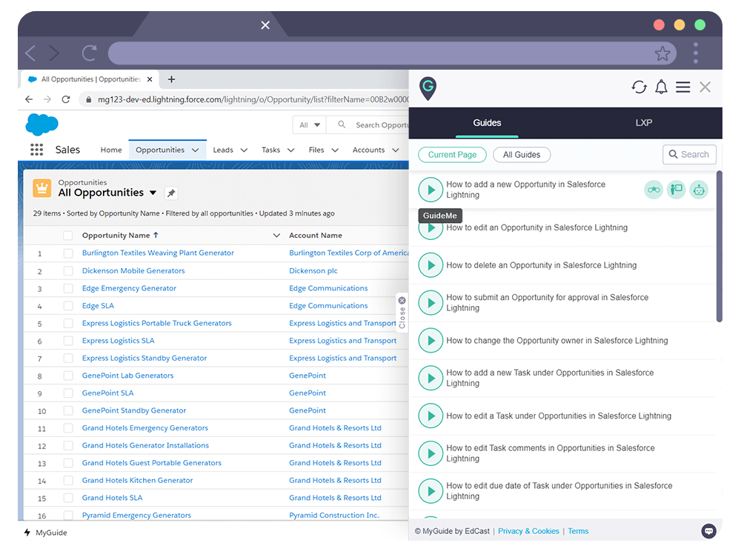Play guide 'How to submit an Opportunity for approval'

click(x=431, y=302)
